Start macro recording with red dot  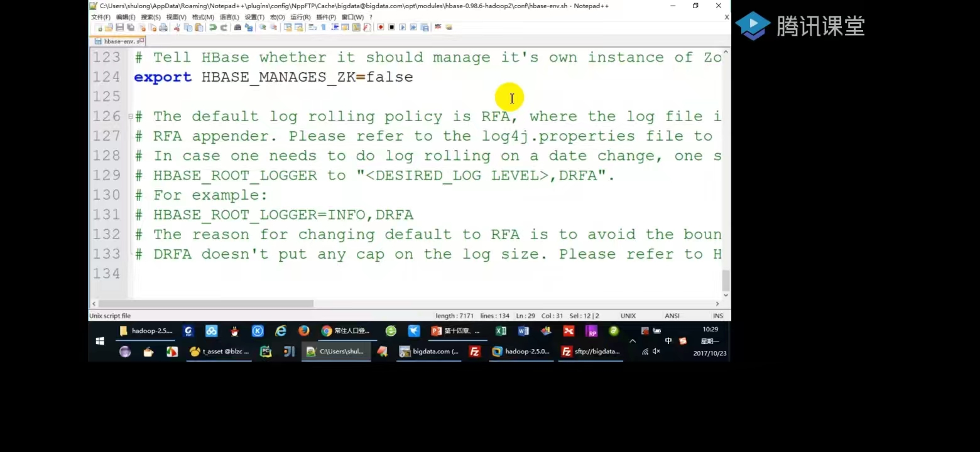click(x=381, y=27)
